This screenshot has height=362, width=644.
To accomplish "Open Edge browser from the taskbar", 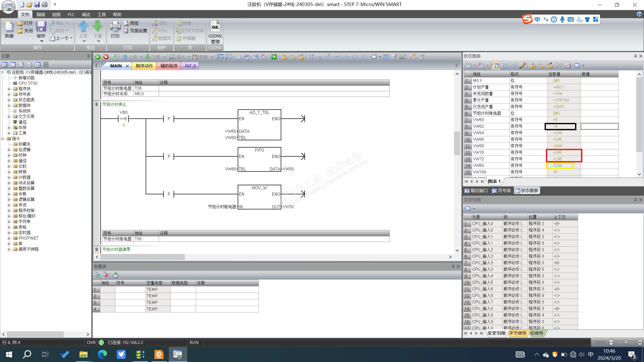I will 102,354.
